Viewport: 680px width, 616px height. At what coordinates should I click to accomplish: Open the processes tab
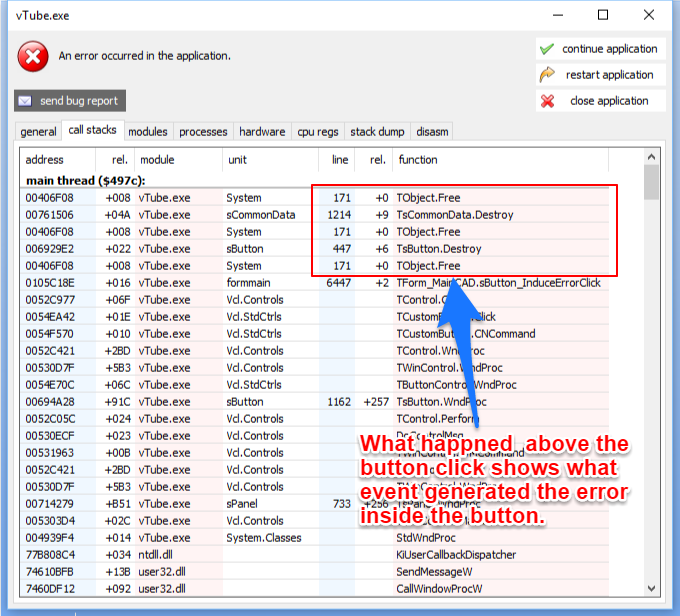click(x=203, y=132)
